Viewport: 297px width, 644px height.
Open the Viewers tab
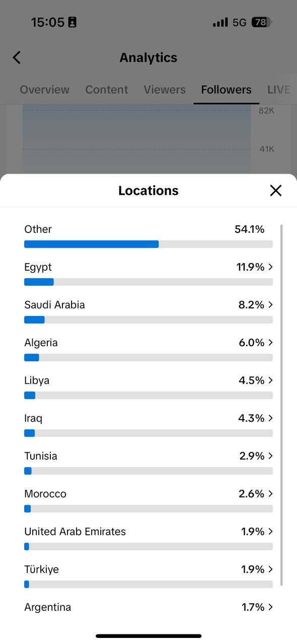[165, 90]
